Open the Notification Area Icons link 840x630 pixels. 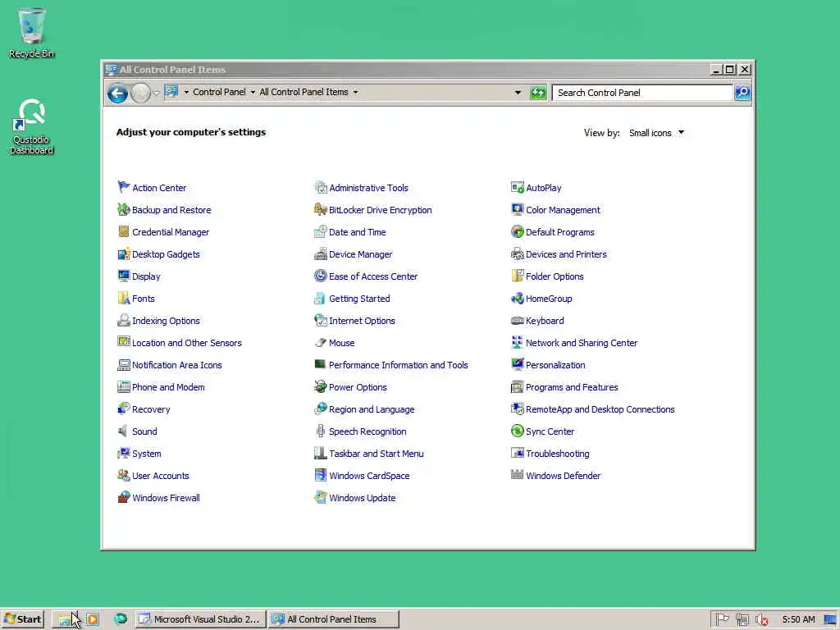[x=177, y=365]
